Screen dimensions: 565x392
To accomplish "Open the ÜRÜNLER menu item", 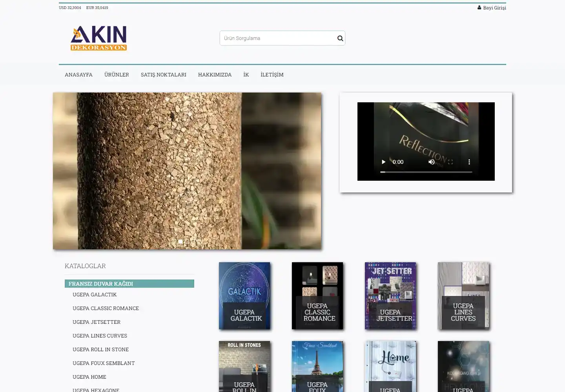I will pyautogui.click(x=117, y=75).
